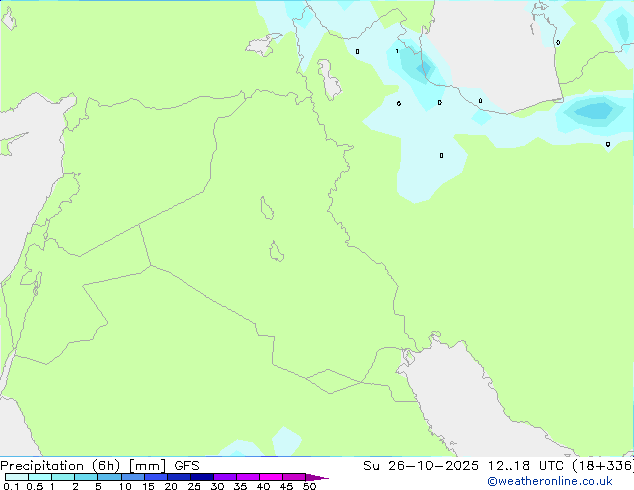Click the legend label '25'
This screenshot has height=490, width=634.
tap(194, 486)
